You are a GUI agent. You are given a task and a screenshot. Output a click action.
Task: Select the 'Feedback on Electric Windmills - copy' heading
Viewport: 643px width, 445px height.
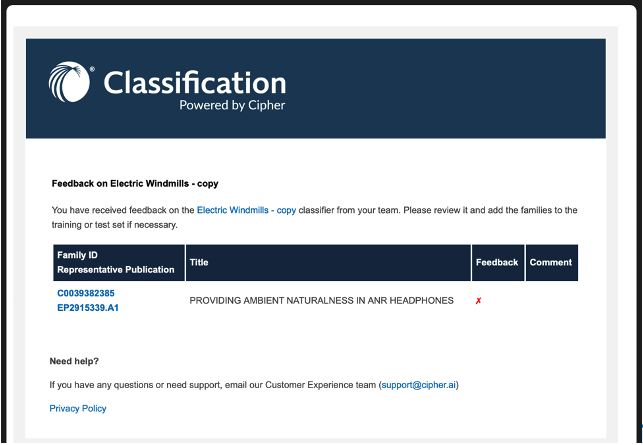tap(135, 184)
